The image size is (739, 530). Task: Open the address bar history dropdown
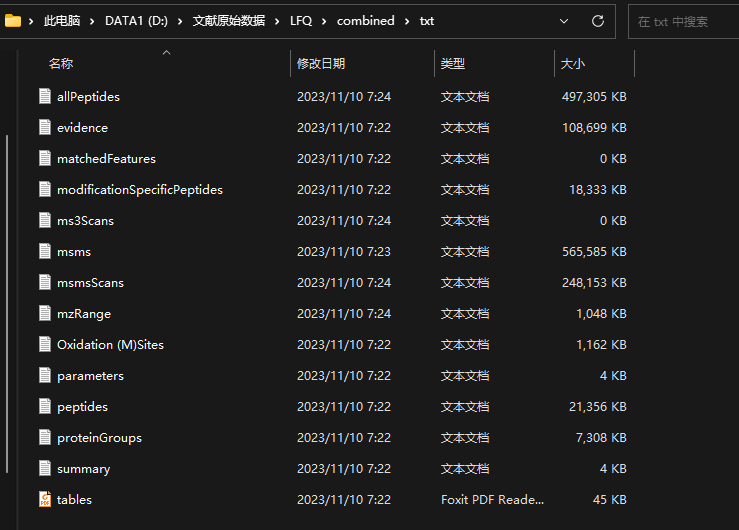point(570,20)
